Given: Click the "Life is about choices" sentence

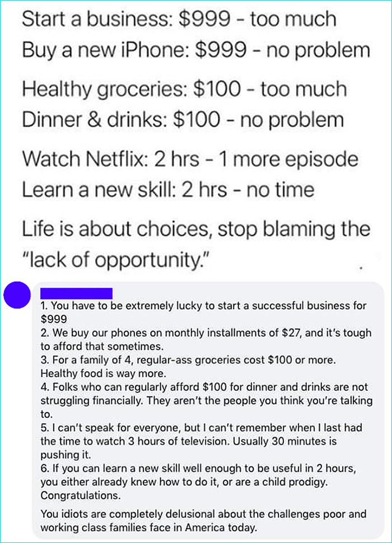Looking at the screenshot, I should click(196, 229).
